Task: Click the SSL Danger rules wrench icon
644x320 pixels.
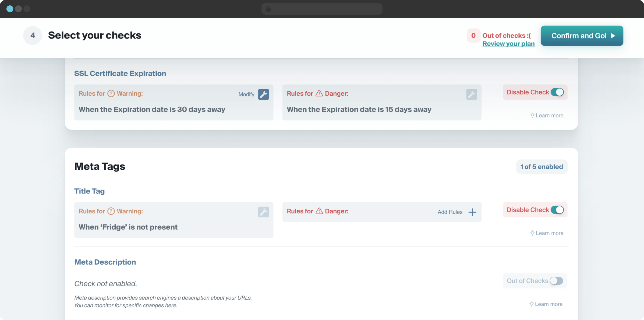Action: pos(472,94)
